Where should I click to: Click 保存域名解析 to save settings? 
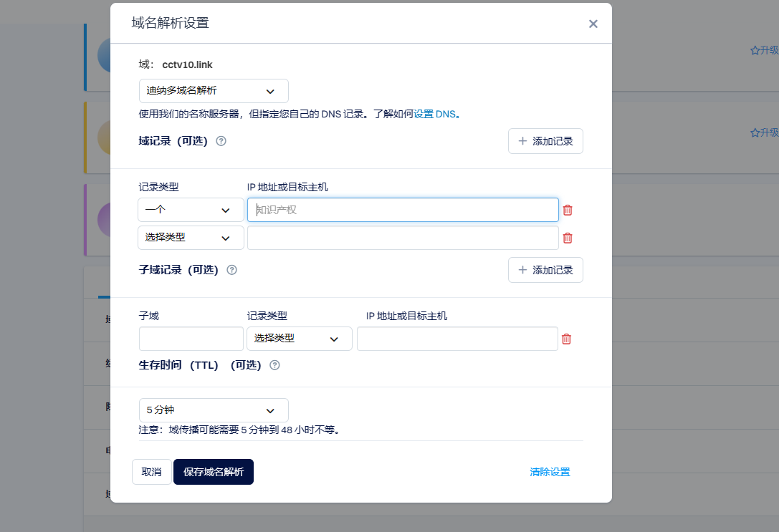[213, 472]
